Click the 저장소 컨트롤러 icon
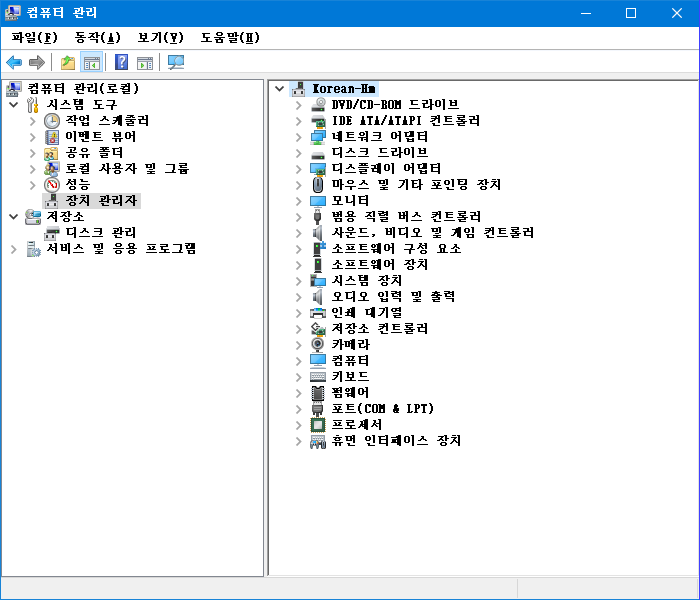 (318, 329)
